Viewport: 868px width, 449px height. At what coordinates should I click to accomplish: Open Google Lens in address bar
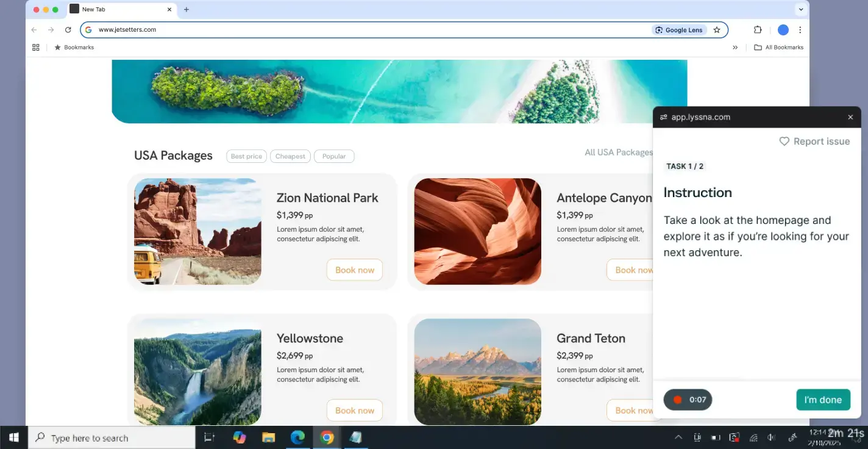(678, 30)
